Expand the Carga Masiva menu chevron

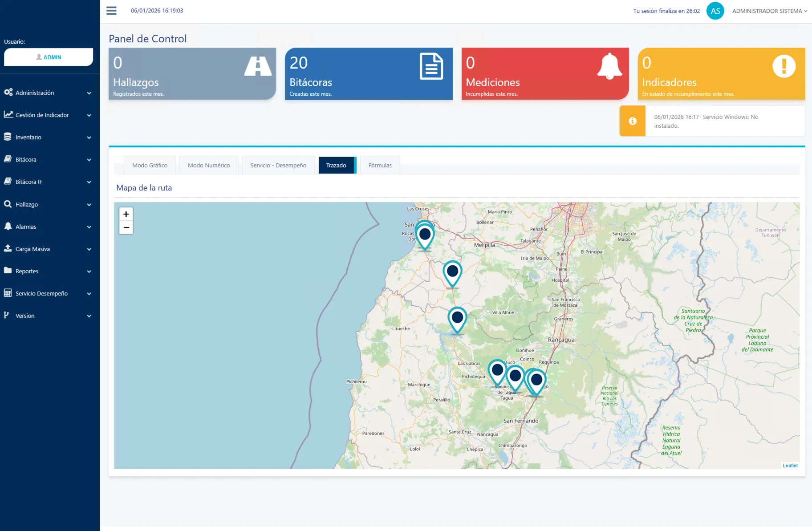[x=89, y=249]
